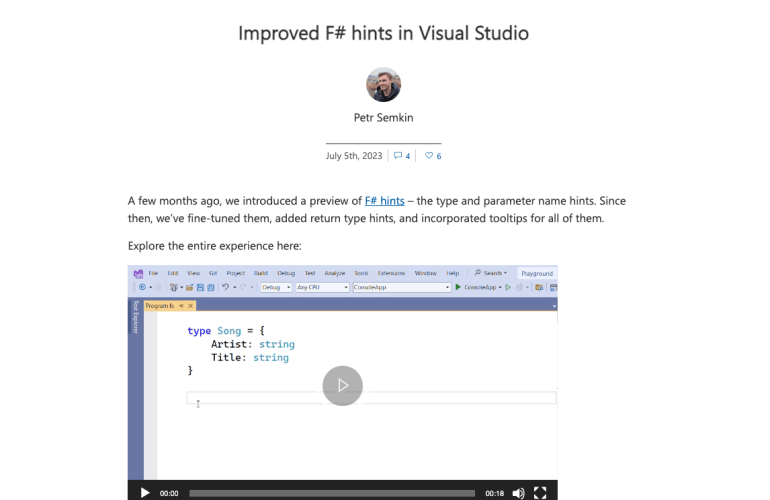Click the Save disk icon in the toolbar
The width and height of the screenshot is (770, 500).
(x=199, y=287)
